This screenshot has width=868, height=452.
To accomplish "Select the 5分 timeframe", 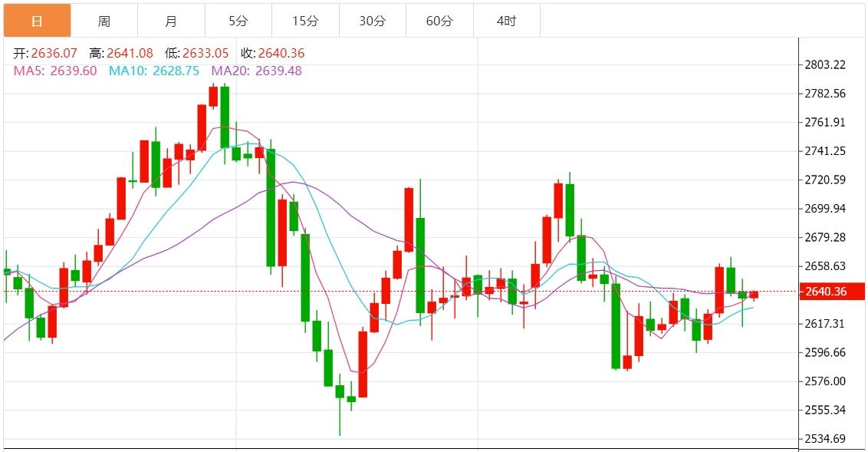I will pyautogui.click(x=238, y=21).
